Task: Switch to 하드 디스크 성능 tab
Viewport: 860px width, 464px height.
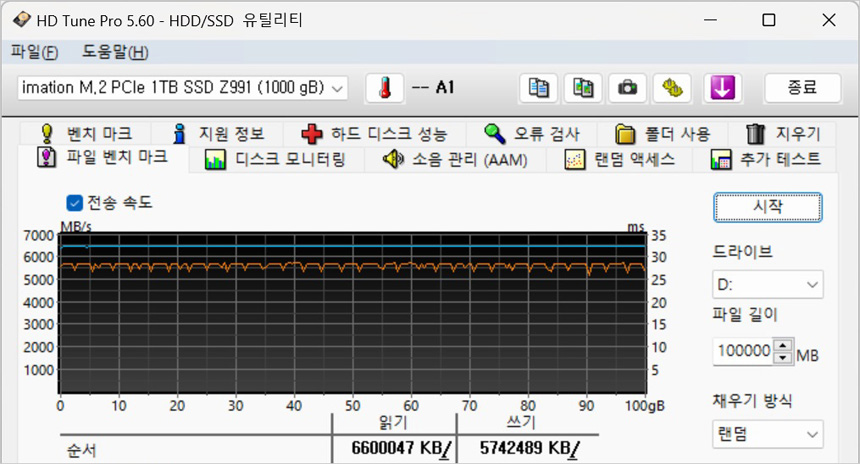Action: (x=375, y=133)
